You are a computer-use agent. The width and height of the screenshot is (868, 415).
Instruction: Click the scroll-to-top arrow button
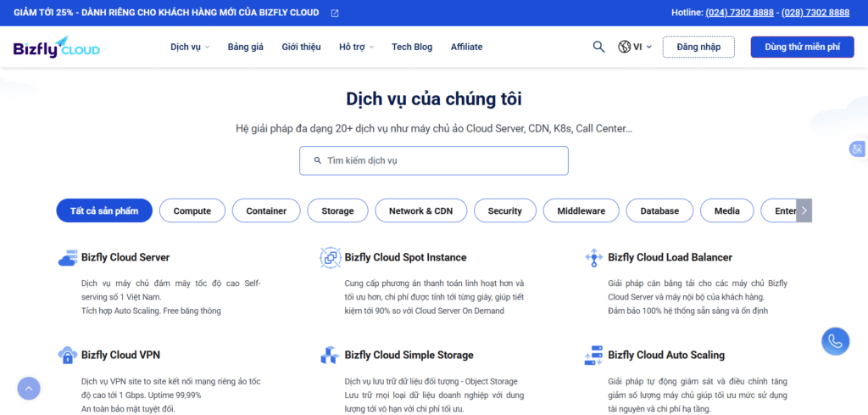[x=29, y=389]
